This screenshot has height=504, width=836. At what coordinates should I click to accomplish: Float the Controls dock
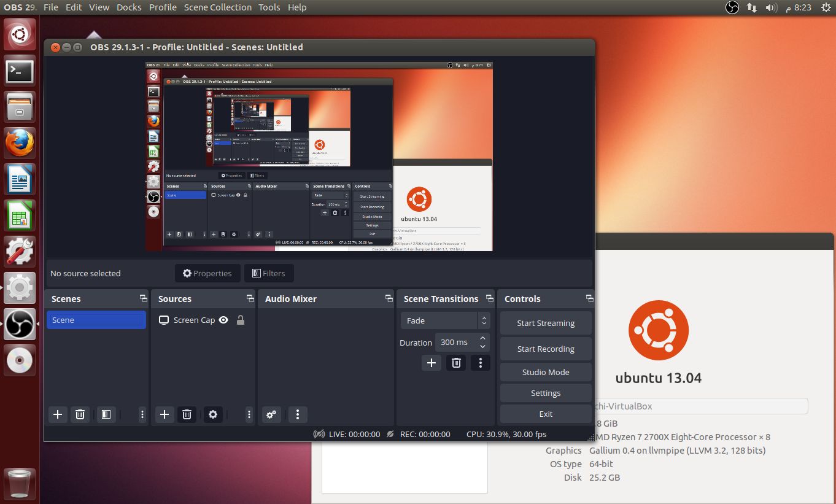[589, 298]
